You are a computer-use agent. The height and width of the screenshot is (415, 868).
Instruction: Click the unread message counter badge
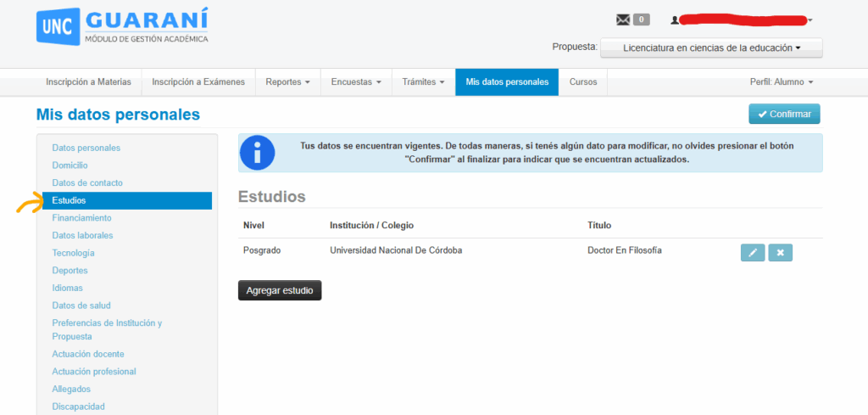(642, 20)
